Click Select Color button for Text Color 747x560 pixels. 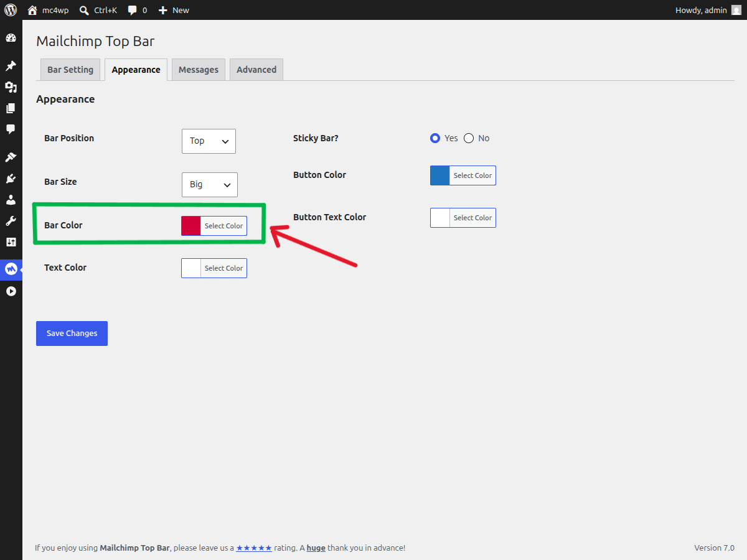click(223, 268)
